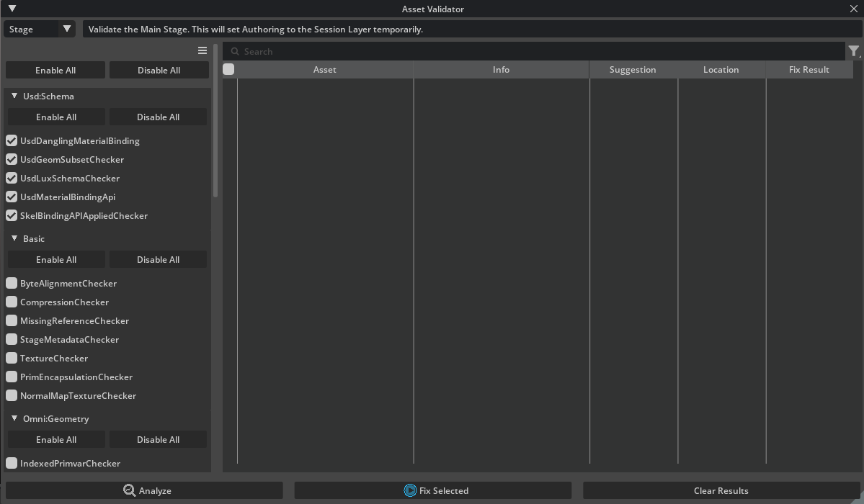Screen dimensions: 864x504
Task: Collapse the Usd:Schema section
Action: (14, 96)
